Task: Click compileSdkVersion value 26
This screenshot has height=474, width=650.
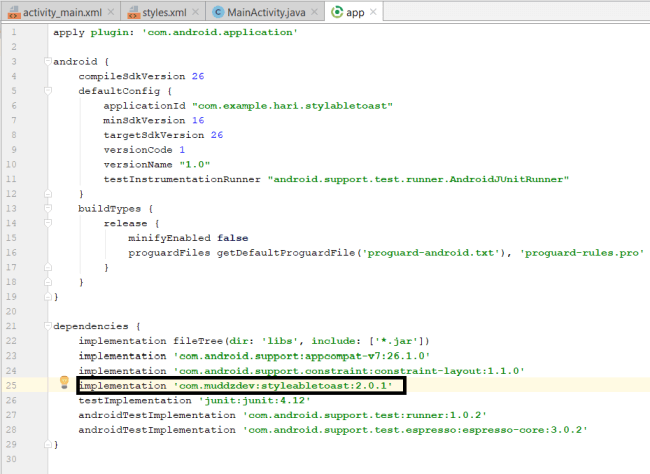Action: pos(198,76)
